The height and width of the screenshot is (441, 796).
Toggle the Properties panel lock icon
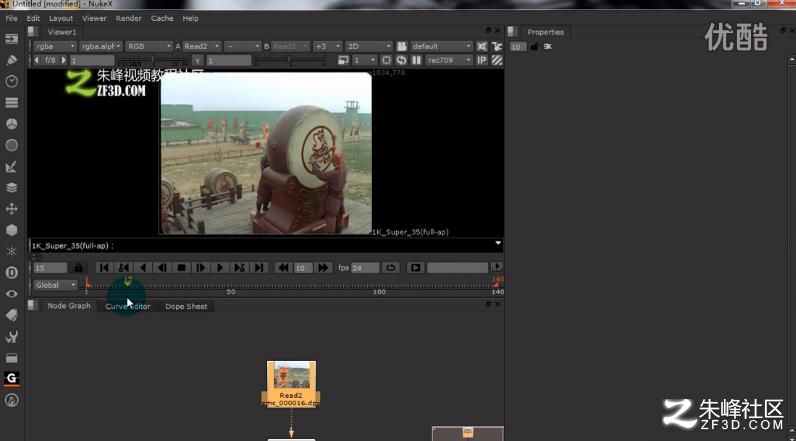[534, 47]
